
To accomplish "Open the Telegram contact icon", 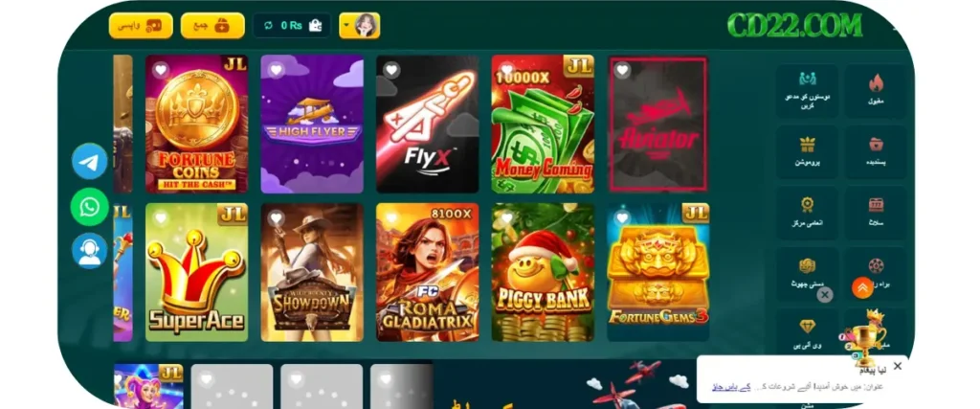I will (89, 161).
